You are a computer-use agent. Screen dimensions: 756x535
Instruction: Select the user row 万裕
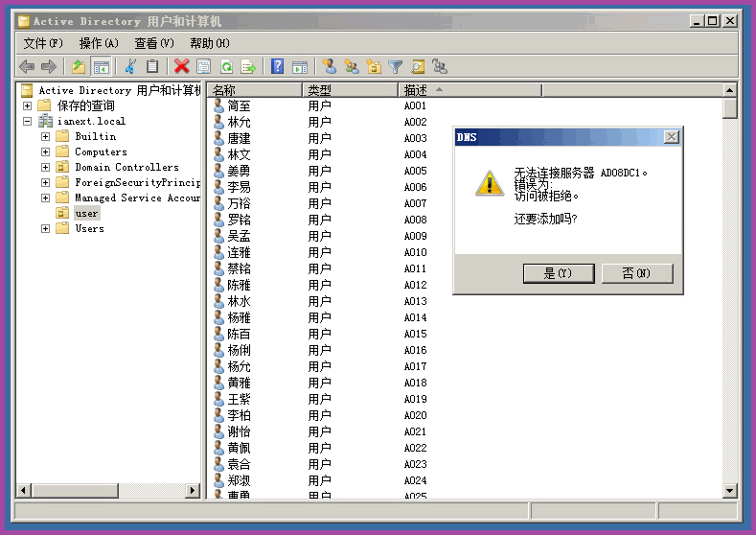pos(239,203)
